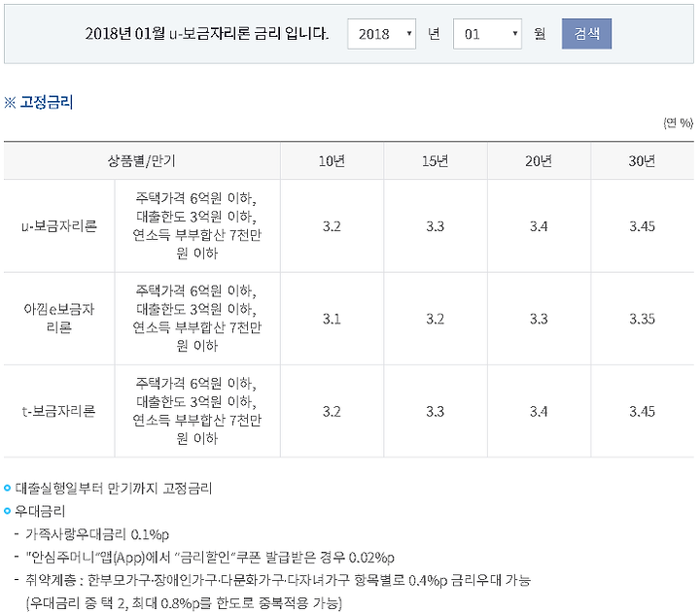Screen dimensions: 700x613
Task: Click the 상품별/만기 column header
Action: coord(142,161)
